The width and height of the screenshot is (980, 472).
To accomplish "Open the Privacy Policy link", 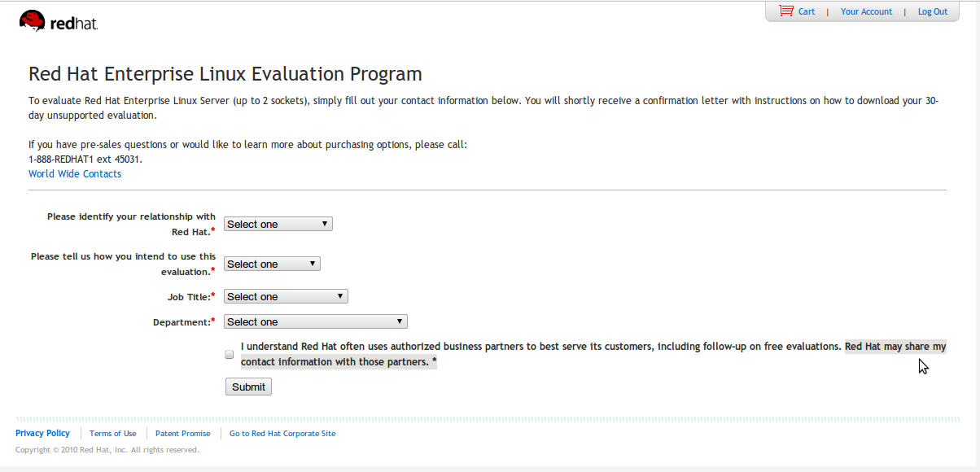I will pos(42,434).
